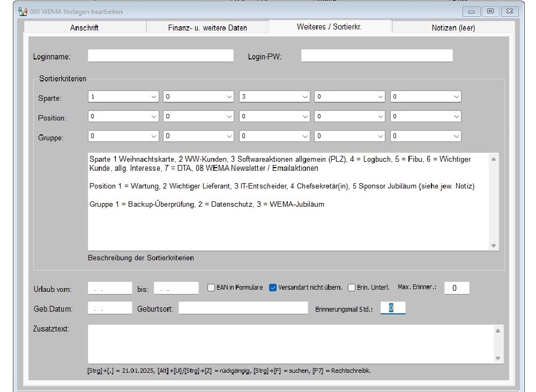Click the 'Sortierkriterien' group heading
The image size is (536, 392).
point(63,79)
